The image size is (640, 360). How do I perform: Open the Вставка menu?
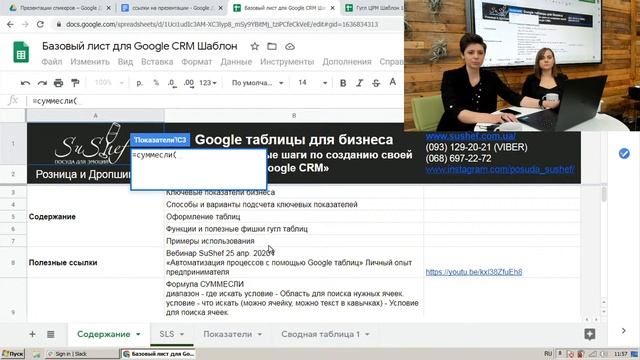[157, 62]
